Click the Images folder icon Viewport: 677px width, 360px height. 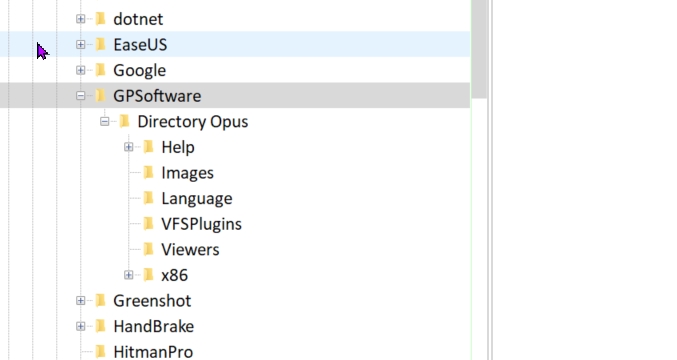click(149, 172)
